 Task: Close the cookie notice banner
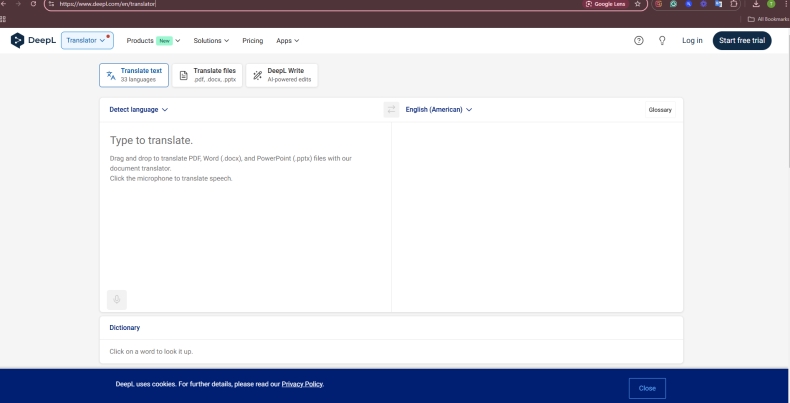647,387
